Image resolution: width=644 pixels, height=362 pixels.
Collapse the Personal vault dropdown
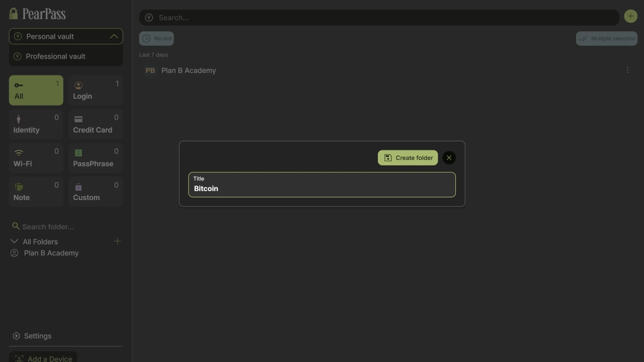pyautogui.click(x=114, y=36)
